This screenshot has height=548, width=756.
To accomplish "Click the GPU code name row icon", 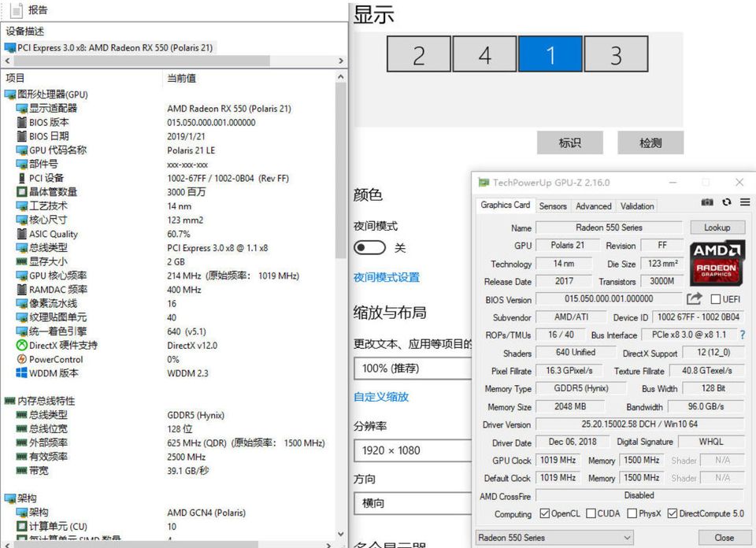I will (22, 150).
